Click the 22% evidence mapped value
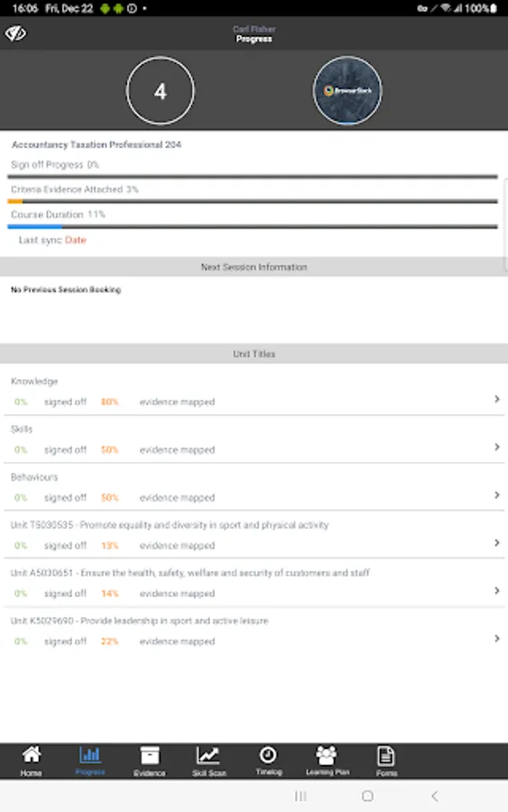This screenshot has height=812, width=508. pyautogui.click(x=110, y=641)
